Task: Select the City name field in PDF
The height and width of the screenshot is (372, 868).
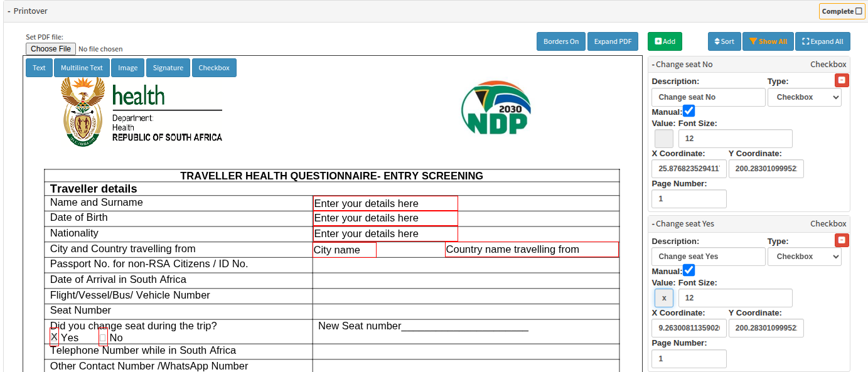Action: coord(345,250)
